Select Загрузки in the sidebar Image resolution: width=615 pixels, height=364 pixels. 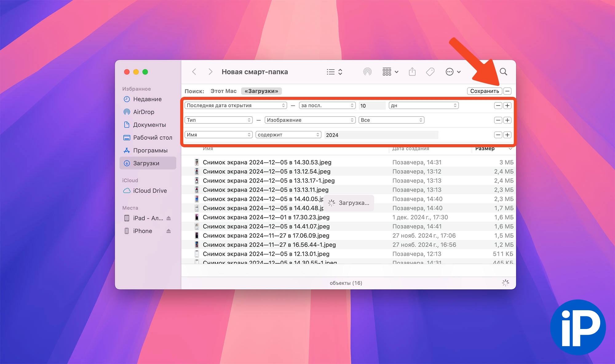point(146,163)
